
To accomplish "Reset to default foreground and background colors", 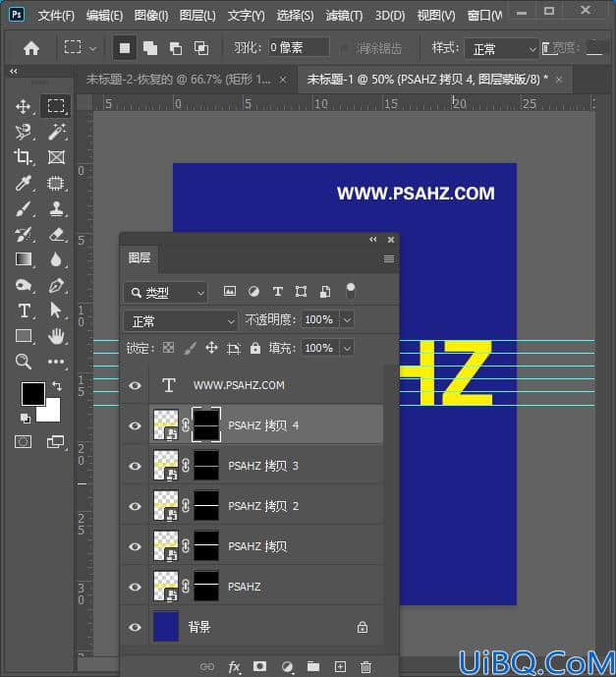I will pos(25,418).
